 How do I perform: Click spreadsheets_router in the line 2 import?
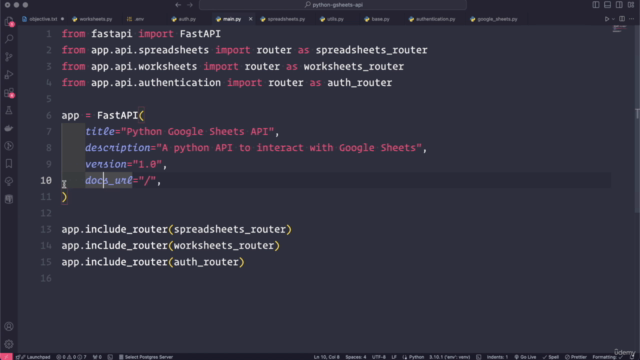pyautogui.click(x=371, y=50)
